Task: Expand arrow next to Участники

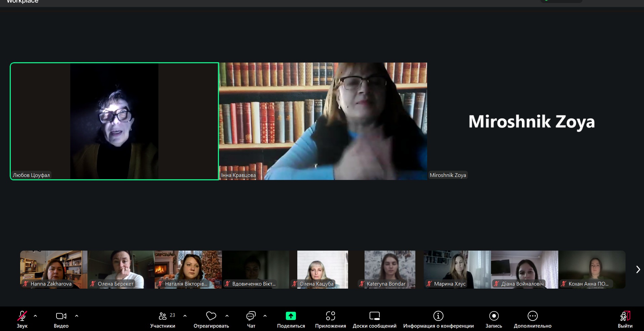Action: [185, 316]
